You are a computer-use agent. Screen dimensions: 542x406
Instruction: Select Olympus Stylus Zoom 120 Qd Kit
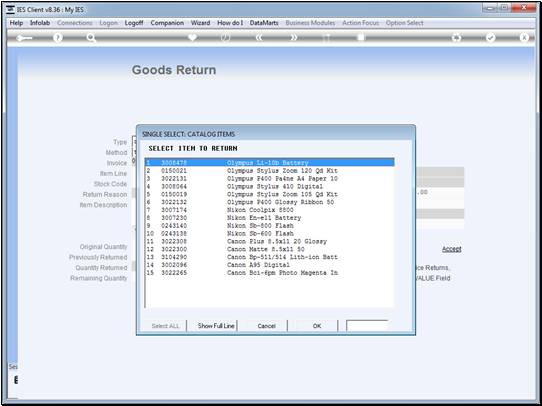click(x=270, y=171)
